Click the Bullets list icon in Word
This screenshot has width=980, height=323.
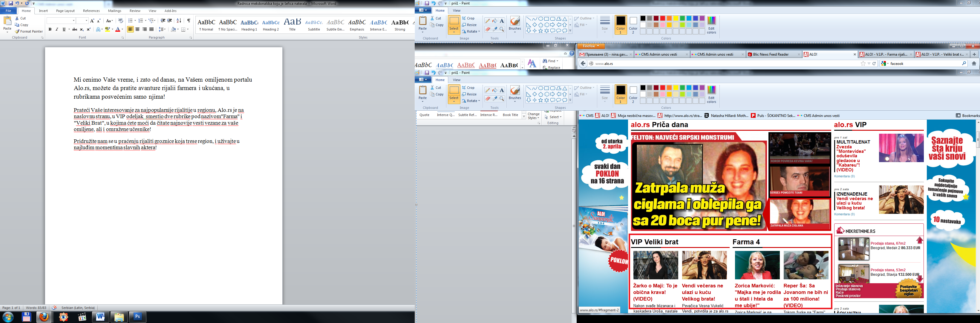tap(131, 21)
